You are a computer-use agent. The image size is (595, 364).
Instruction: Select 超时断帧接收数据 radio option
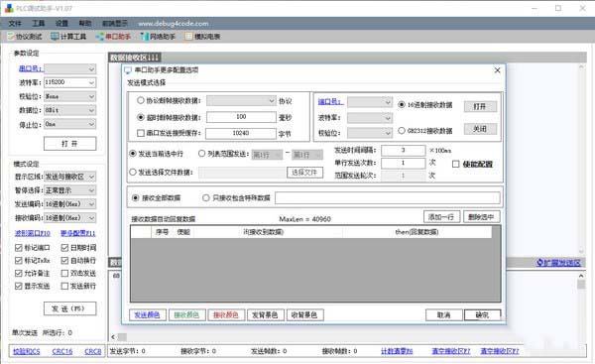(x=141, y=117)
